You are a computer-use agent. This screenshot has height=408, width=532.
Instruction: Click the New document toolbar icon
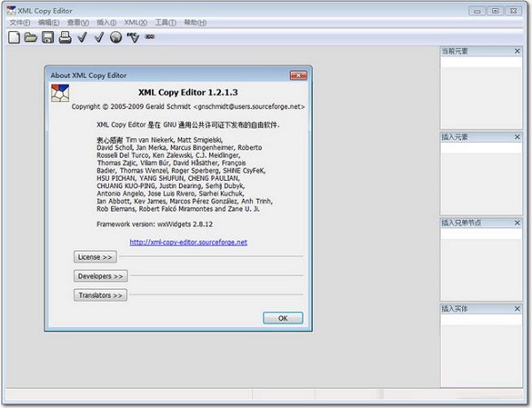pyautogui.click(x=14, y=37)
